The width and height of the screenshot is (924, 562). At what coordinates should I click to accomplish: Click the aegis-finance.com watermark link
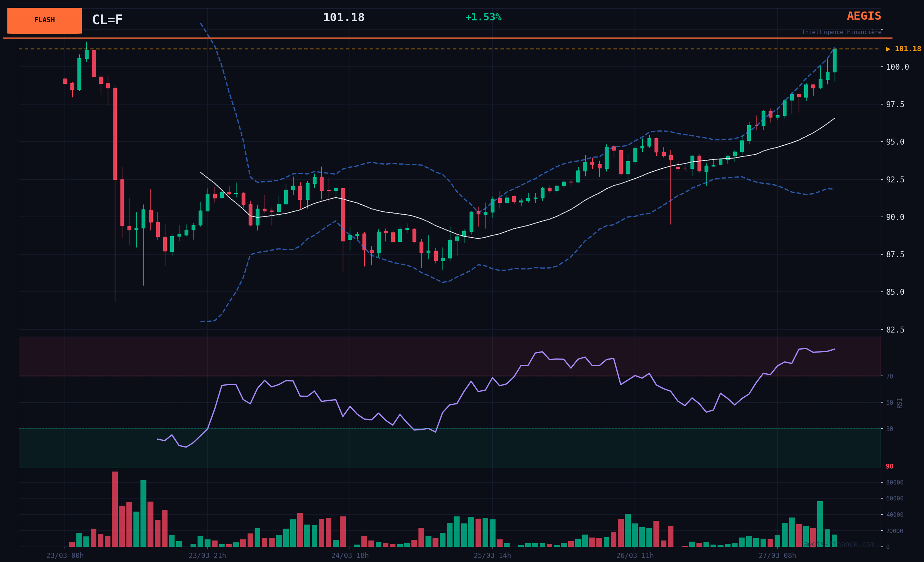pyautogui.click(x=839, y=544)
